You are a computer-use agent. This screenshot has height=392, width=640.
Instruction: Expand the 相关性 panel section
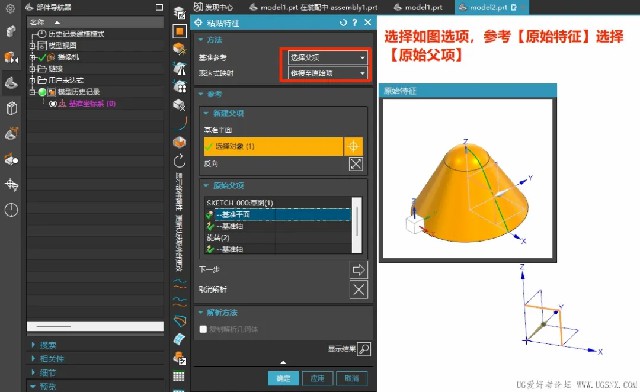(33, 359)
